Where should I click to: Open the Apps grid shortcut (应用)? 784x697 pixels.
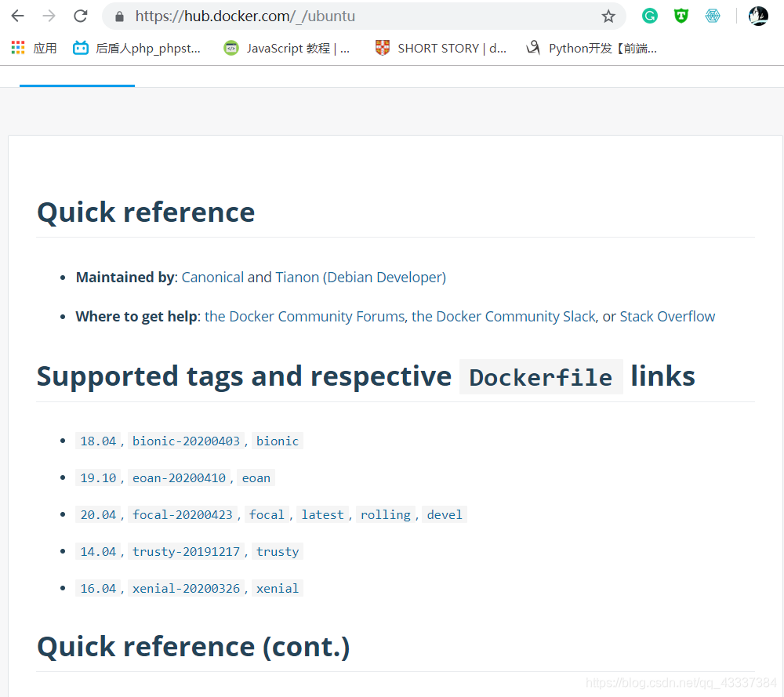34,48
